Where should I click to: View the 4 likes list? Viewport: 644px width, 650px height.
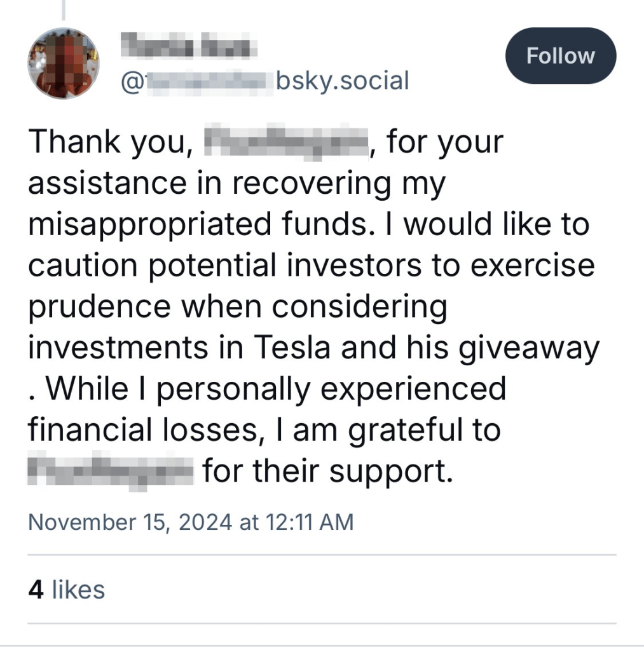tap(66, 590)
